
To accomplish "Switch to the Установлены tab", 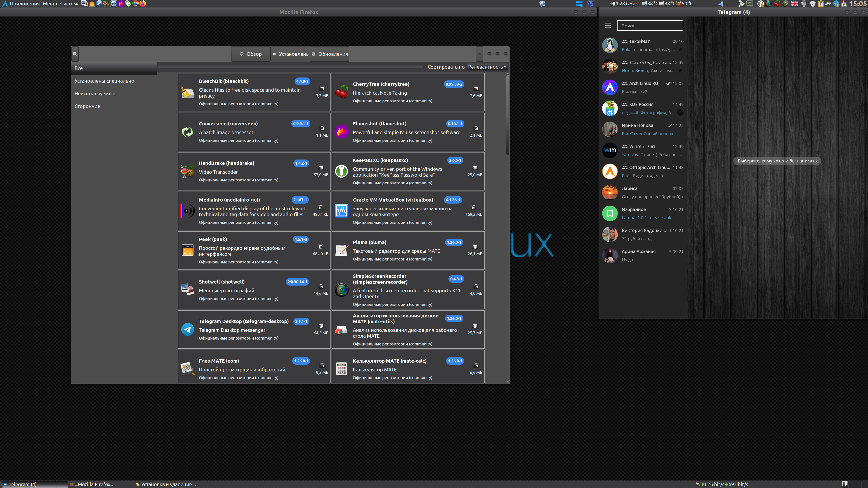I will [290, 54].
